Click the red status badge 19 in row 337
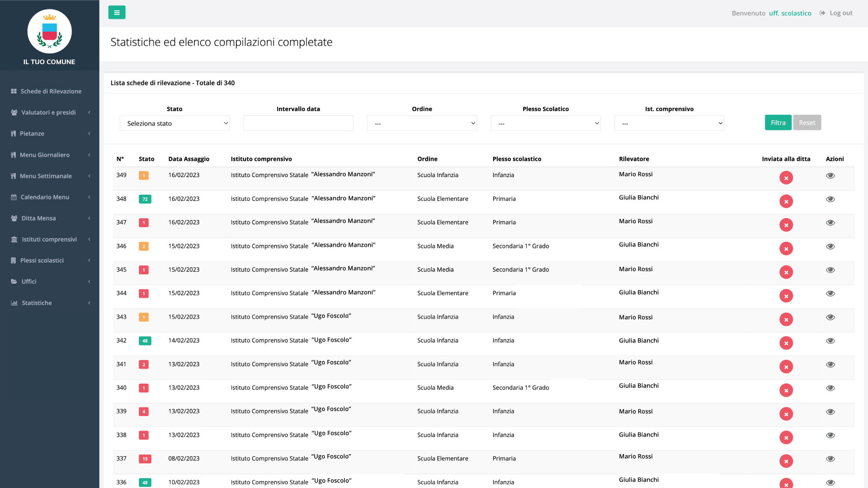This screenshot has width=868, height=488. (145, 459)
